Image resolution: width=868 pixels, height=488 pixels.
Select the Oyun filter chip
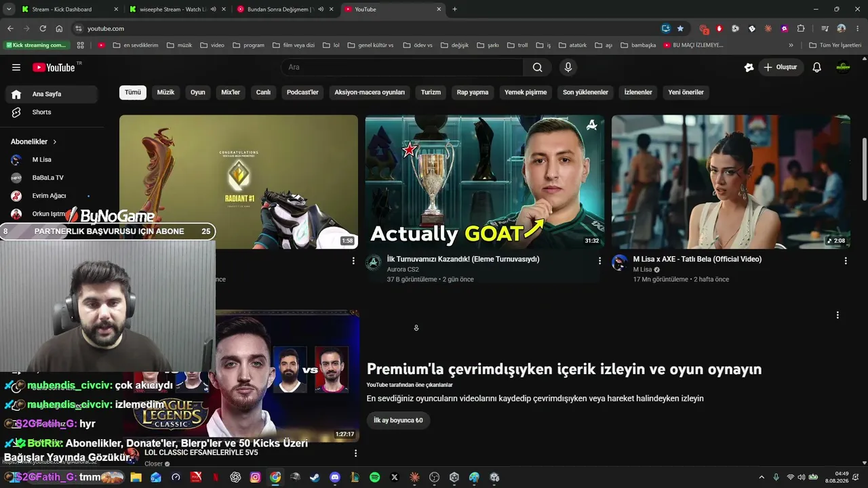(198, 92)
